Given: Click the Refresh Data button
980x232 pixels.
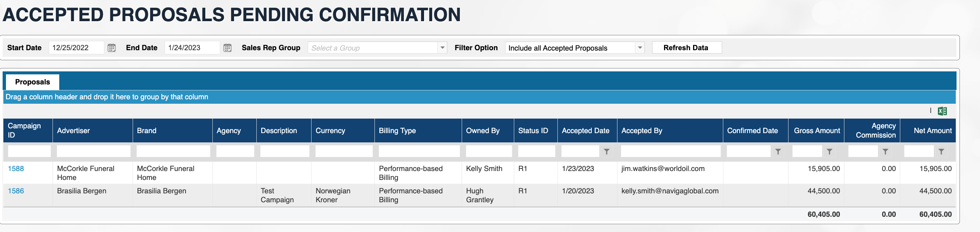Looking at the screenshot, I should coord(686,48).
